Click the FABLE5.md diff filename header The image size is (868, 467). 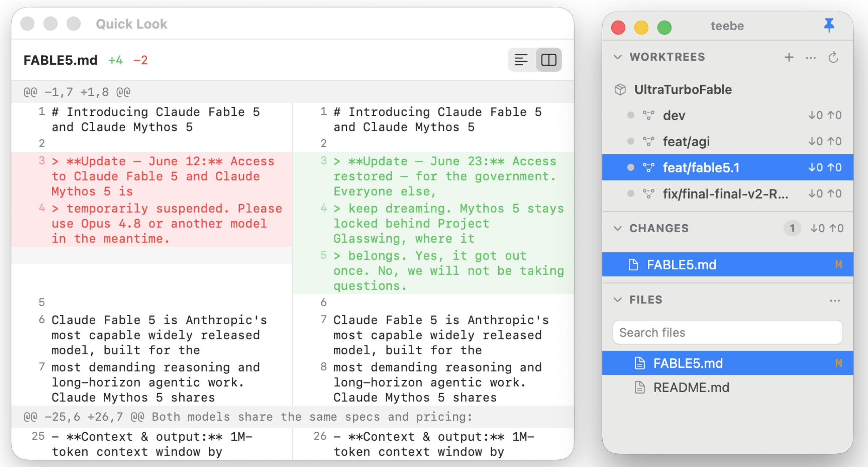[61, 60]
